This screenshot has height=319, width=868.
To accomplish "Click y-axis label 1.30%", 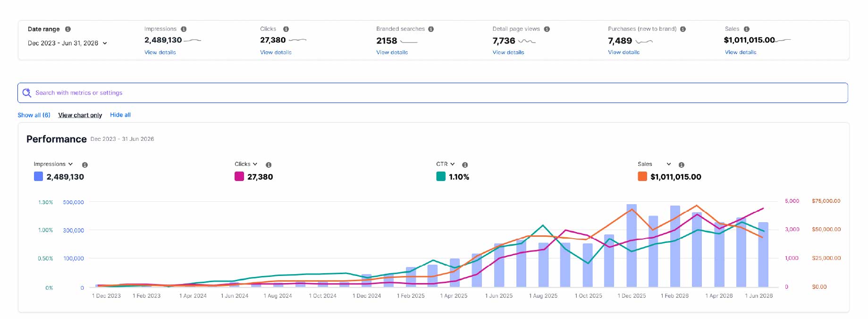I will coord(46,202).
